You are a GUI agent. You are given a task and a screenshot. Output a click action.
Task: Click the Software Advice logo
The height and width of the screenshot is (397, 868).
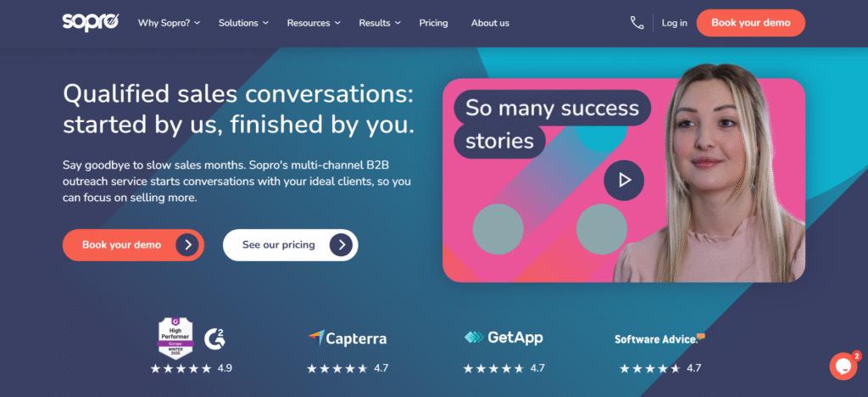point(659,338)
